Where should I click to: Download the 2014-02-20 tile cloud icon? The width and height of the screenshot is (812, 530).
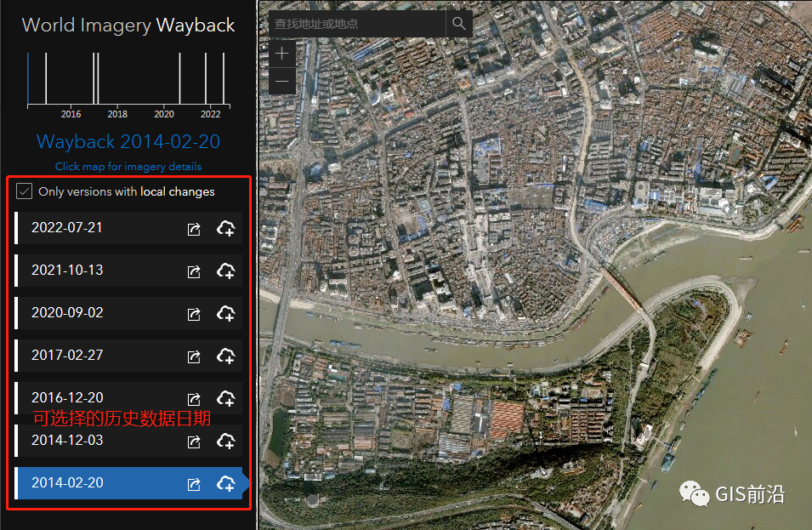(x=226, y=483)
